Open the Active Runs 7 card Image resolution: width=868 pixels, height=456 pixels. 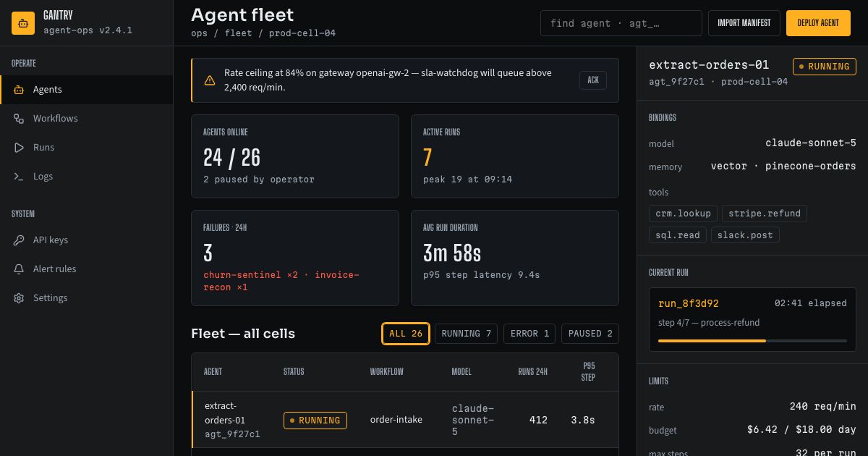515,156
